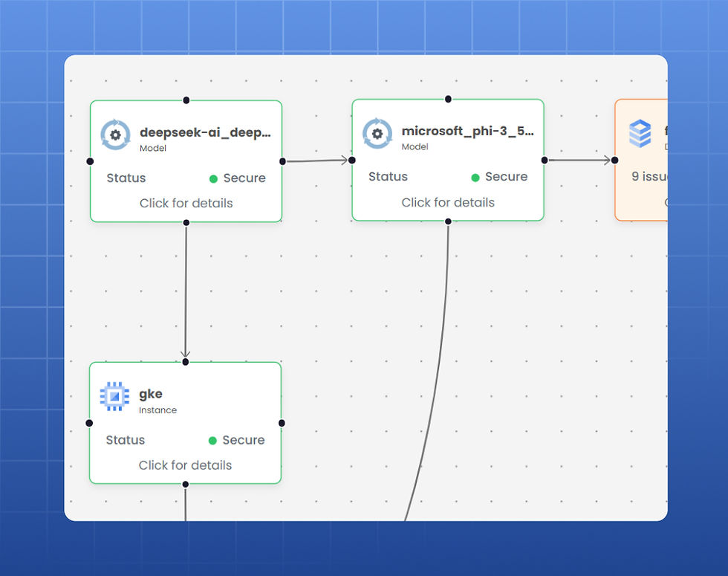Click the right connector dot of gke node
Viewport: 728px width, 576px height.
point(282,423)
